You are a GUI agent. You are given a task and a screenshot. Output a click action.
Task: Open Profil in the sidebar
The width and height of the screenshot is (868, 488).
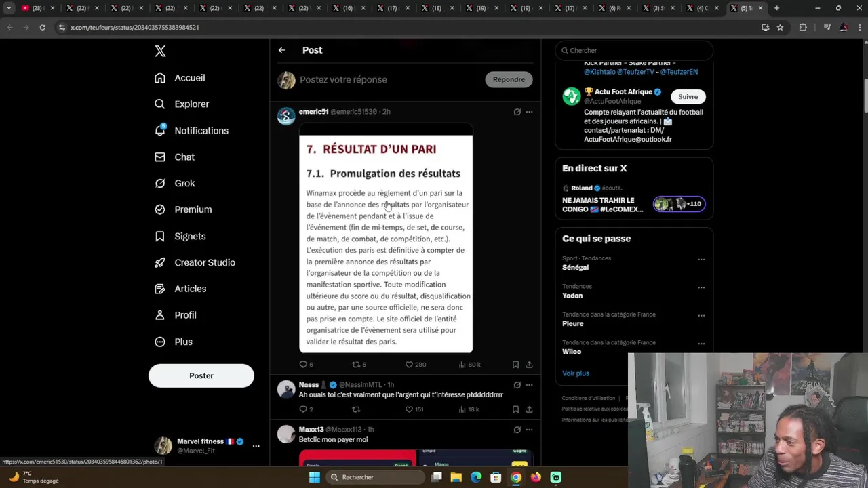coord(175,316)
